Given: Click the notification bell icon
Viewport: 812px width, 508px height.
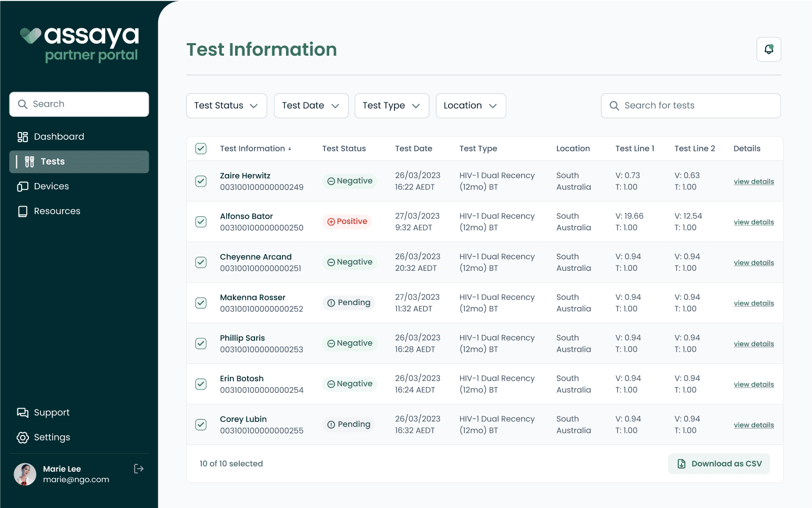Looking at the screenshot, I should click(768, 49).
